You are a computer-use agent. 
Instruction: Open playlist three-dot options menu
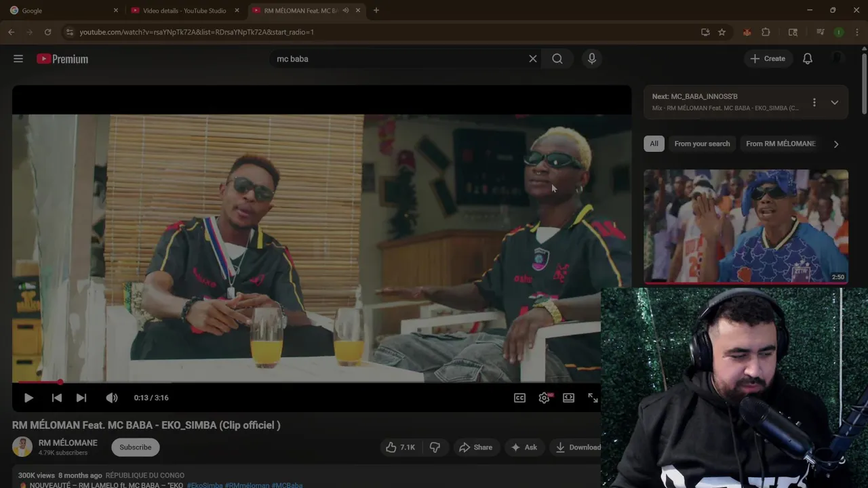click(814, 102)
